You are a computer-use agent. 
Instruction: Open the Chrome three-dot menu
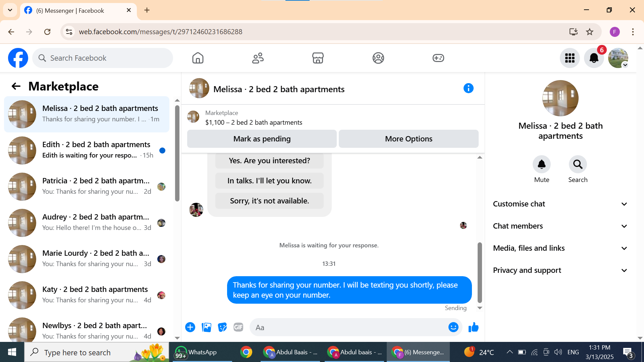(x=633, y=32)
